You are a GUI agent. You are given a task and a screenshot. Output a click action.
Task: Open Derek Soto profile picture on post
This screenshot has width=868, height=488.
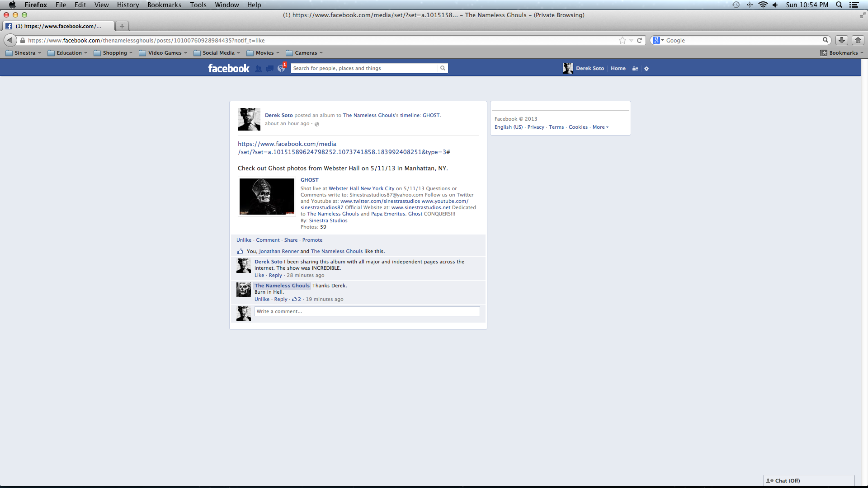(x=249, y=119)
